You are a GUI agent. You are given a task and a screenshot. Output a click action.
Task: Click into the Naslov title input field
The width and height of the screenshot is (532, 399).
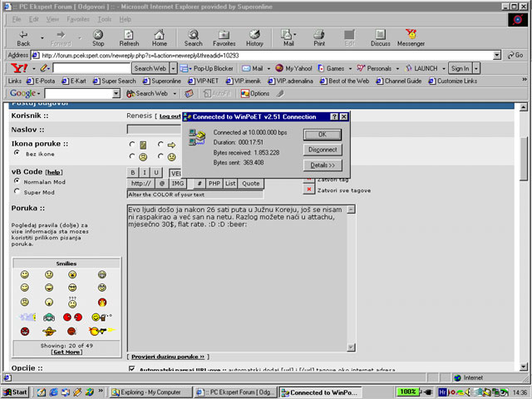155,129
